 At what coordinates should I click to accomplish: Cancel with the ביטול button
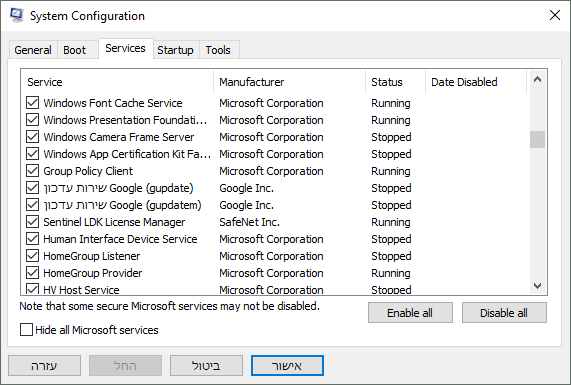point(206,366)
